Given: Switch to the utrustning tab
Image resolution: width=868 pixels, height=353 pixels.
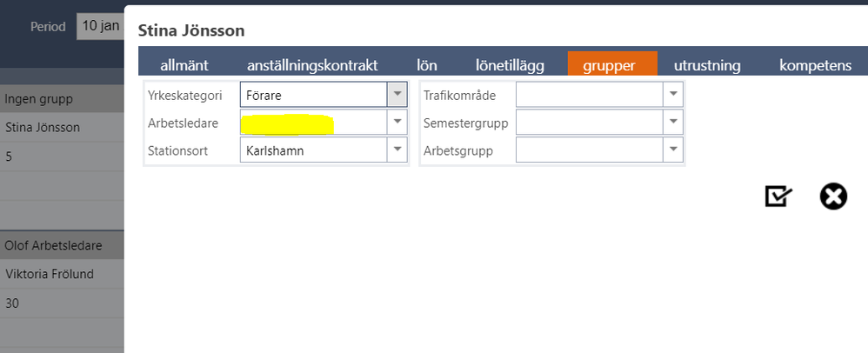Looking at the screenshot, I should pyautogui.click(x=707, y=65).
